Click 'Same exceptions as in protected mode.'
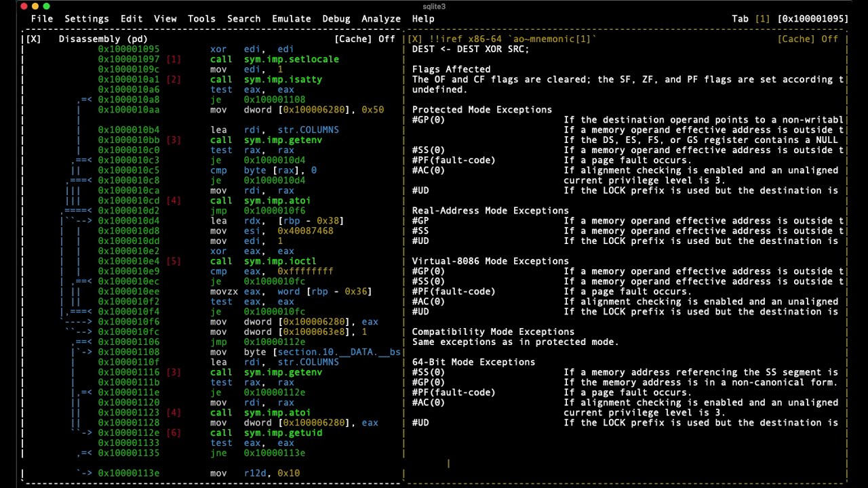 (515, 342)
